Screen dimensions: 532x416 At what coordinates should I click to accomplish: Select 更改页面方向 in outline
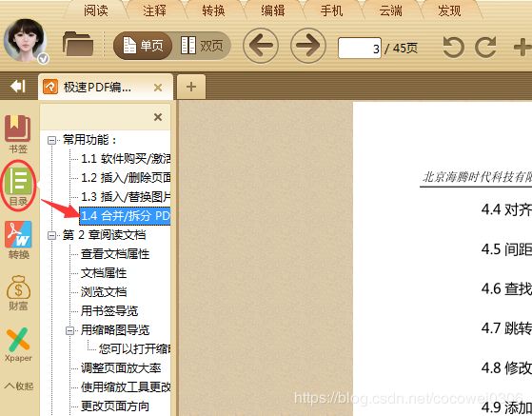(x=114, y=406)
